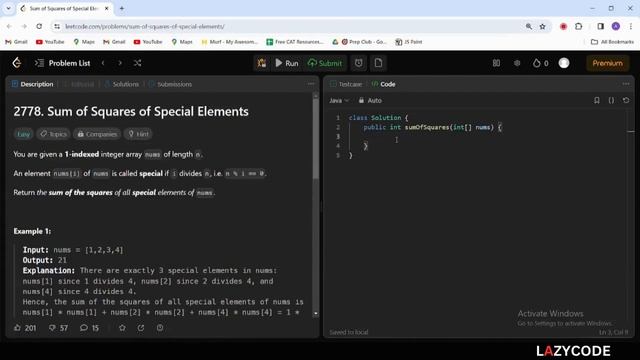Viewport: 640px width, 360px height.
Task: Toggle the Auto lock setting
Action: tap(370, 100)
